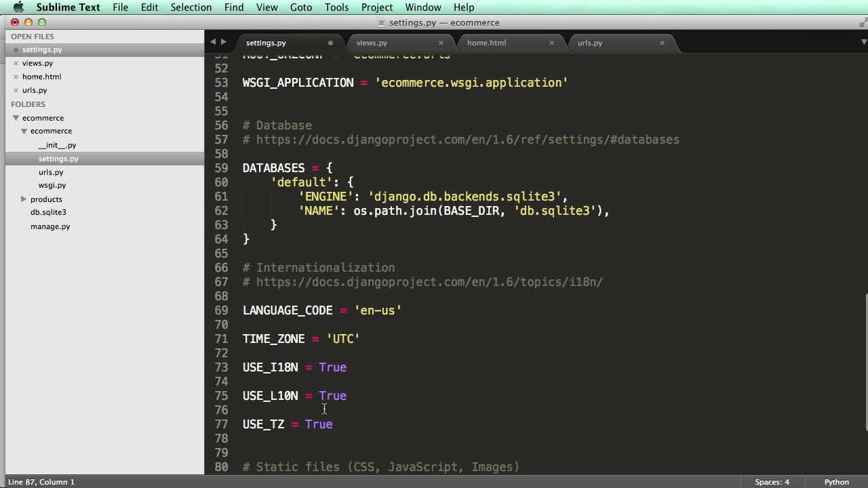The height and width of the screenshot is (488, 868).
Task: Open the Window menu
Action: coord(423,7)
